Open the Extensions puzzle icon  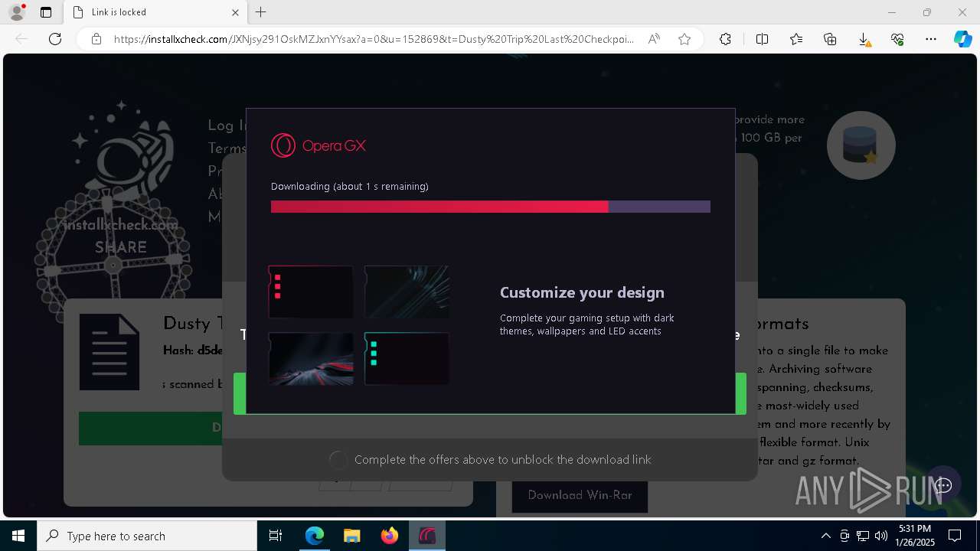[725, 39]
